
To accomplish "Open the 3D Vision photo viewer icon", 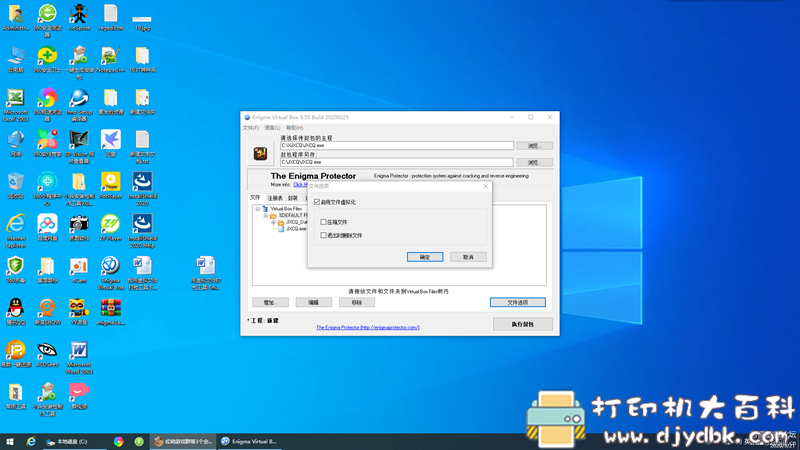I will tap(79, 147).
